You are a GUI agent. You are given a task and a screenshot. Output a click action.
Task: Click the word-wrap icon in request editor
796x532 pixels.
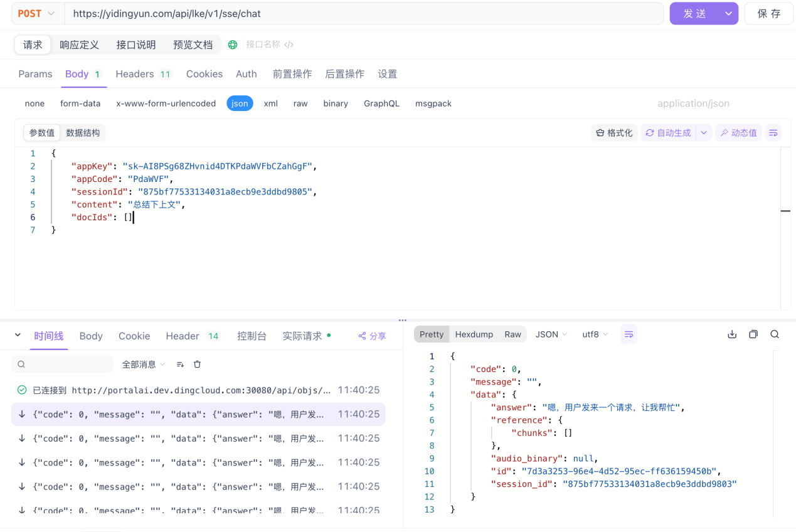click(x=773, y=133)
